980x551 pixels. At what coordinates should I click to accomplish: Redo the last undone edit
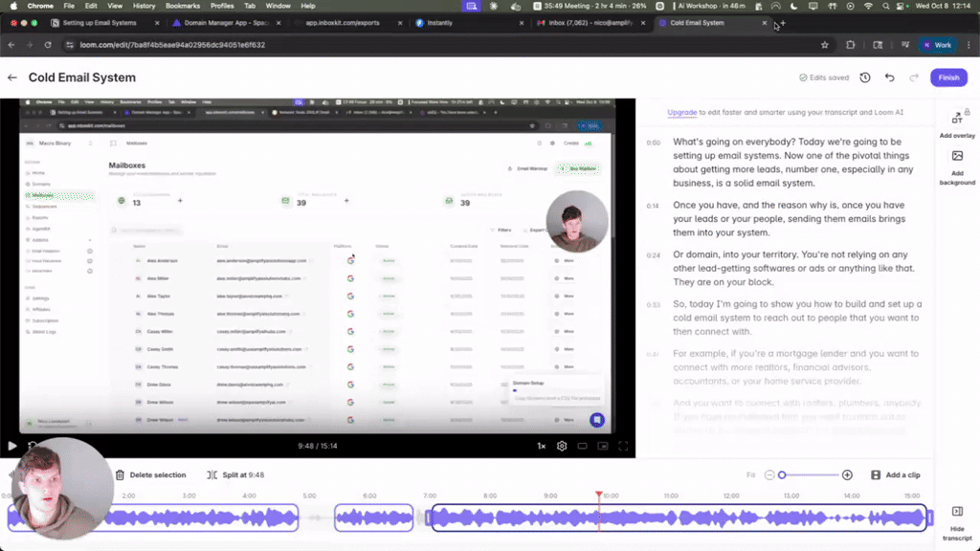tap(914, 77)
